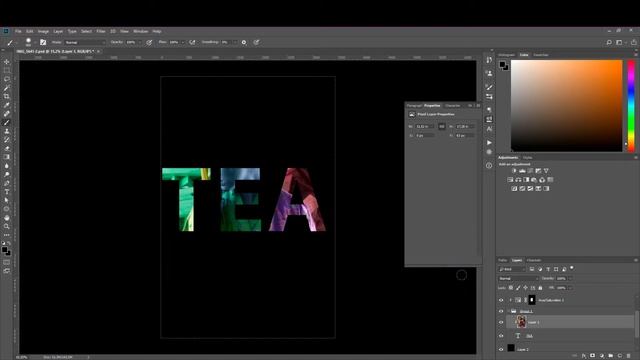Click the hue spectrum slider in Color panel
The image size is (640, 360).
pyautogui.click(x=631, y=106)
